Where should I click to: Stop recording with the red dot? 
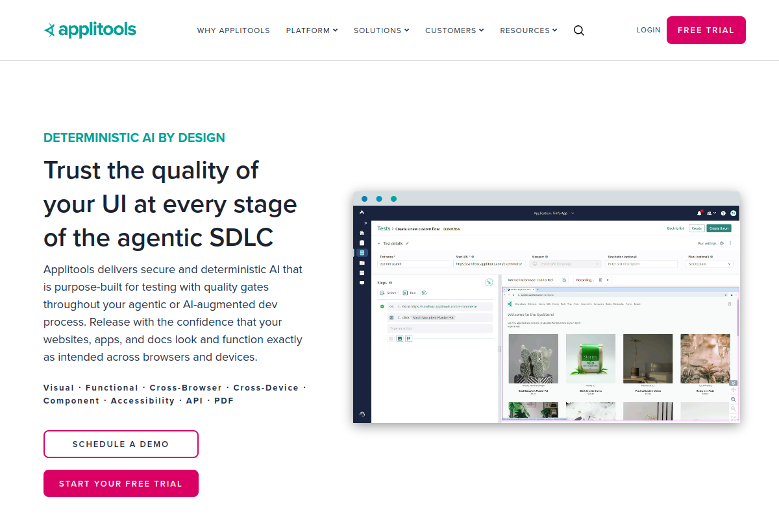pos(608,280)
